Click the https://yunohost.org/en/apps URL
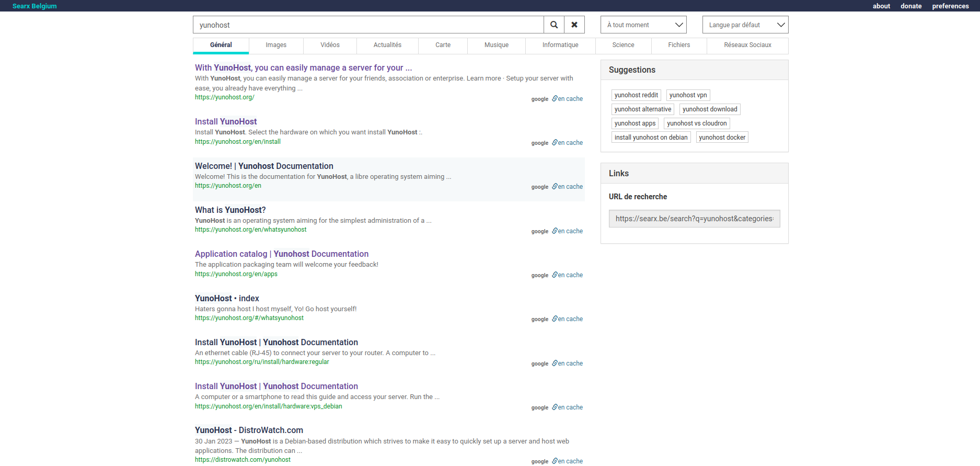The height and width of the screenshot is (466, 980). 236,274
